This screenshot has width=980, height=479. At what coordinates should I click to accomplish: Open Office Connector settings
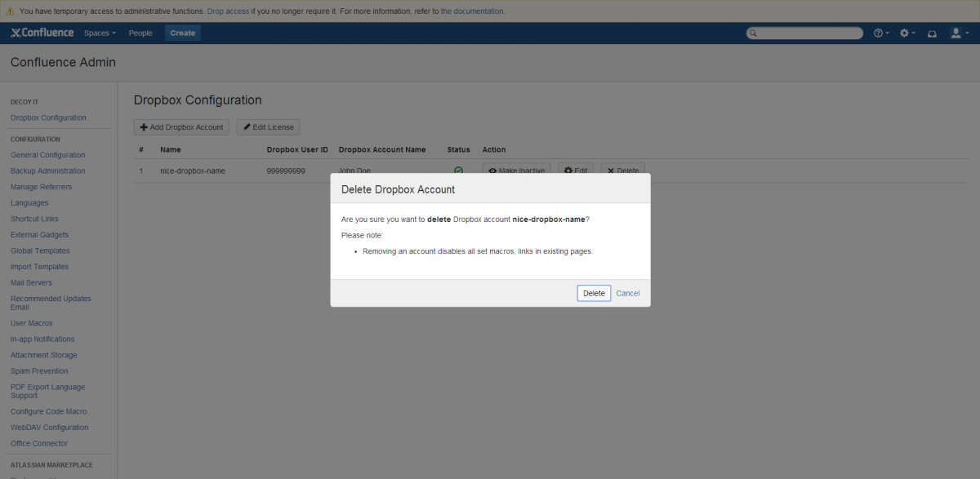(39, 444)
